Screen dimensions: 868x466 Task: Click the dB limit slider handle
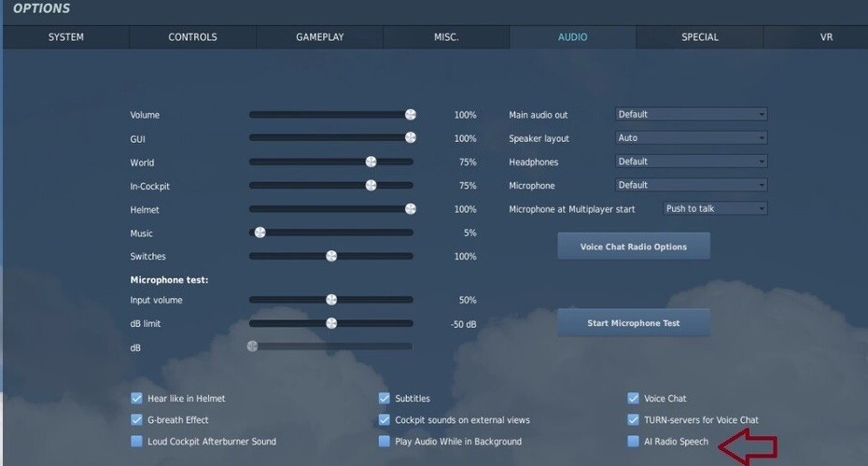(x=331, y=323)
